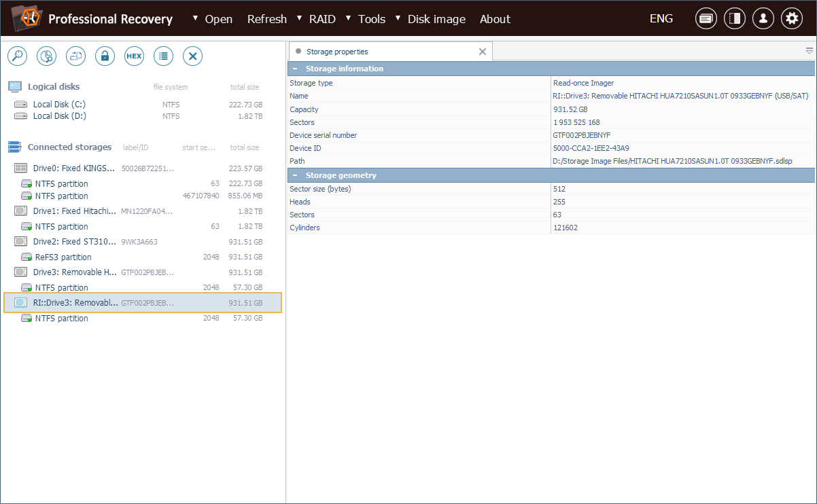Select Drive1: Fixed Hitachi storage
Viewport: 817px width, 504px height.
pos(143,211)
